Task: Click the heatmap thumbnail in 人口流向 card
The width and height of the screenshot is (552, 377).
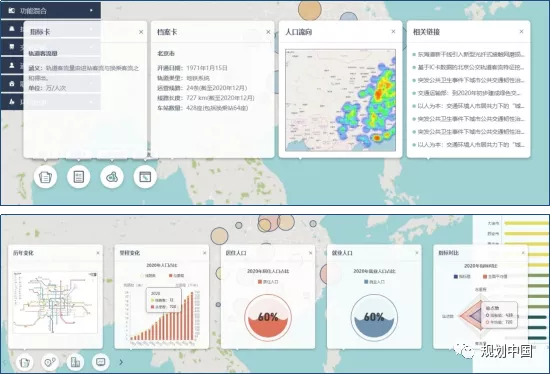Action: coord(340,100)
